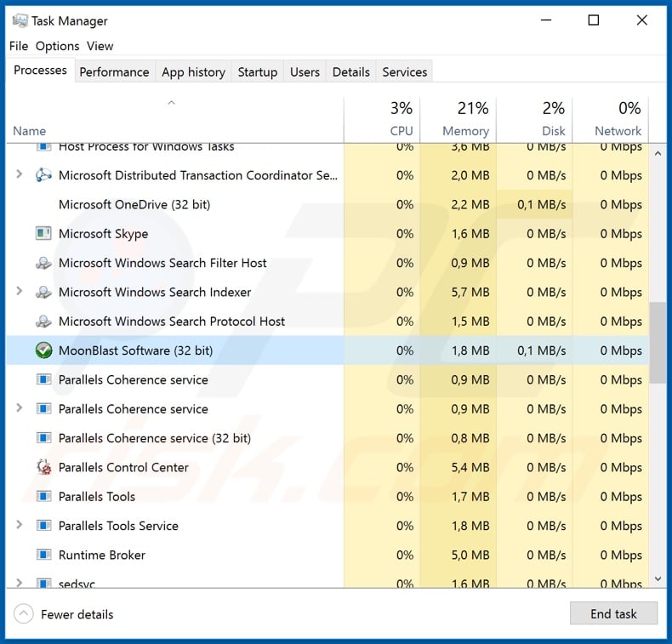Click the 1,7 MB Parallels Tools memory value

(x=470, y=497)
